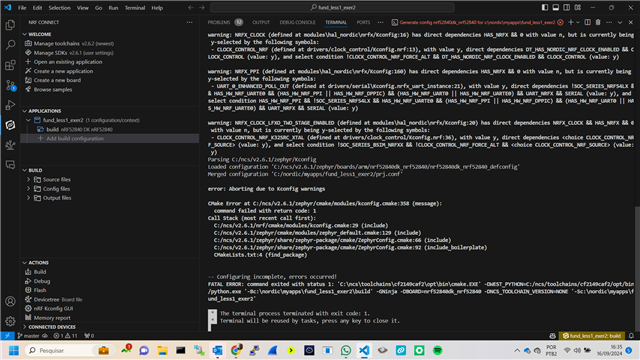Open errors and warnings count in status bar
The image size is (640, 360).
[65, 336]
